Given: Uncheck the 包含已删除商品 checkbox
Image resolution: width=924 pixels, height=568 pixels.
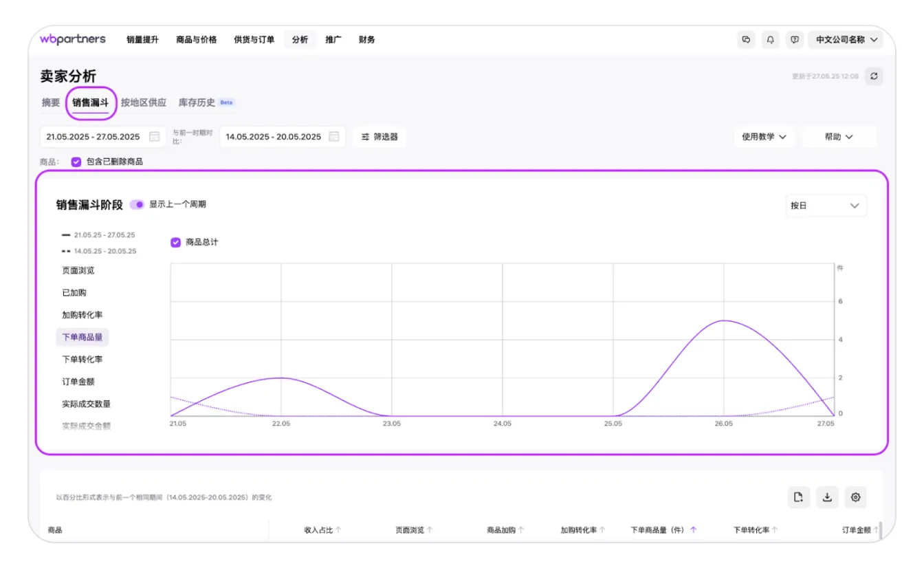Looking at the screenshot, I should [x=76, y=162].
